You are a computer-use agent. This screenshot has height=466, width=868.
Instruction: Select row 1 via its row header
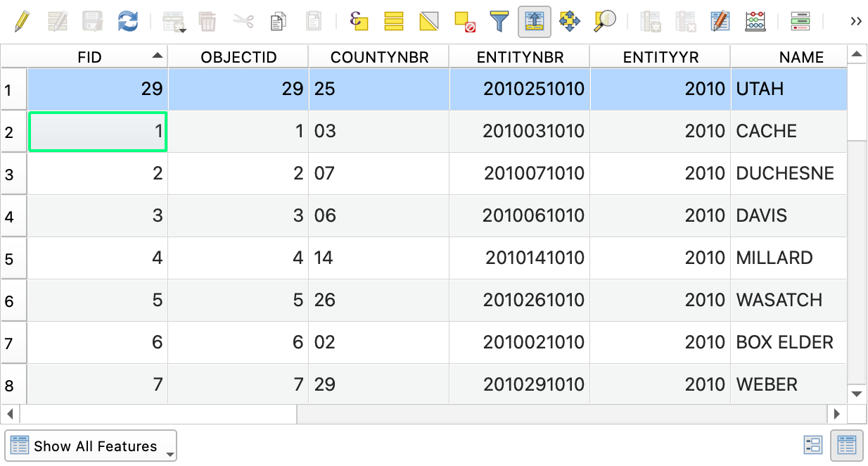click(13, 89)
